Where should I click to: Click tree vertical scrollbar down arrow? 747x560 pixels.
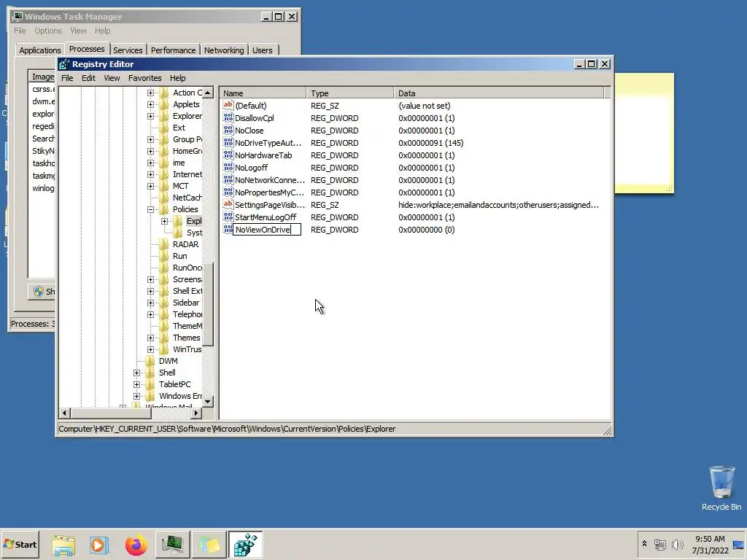[x=208, y=402]
